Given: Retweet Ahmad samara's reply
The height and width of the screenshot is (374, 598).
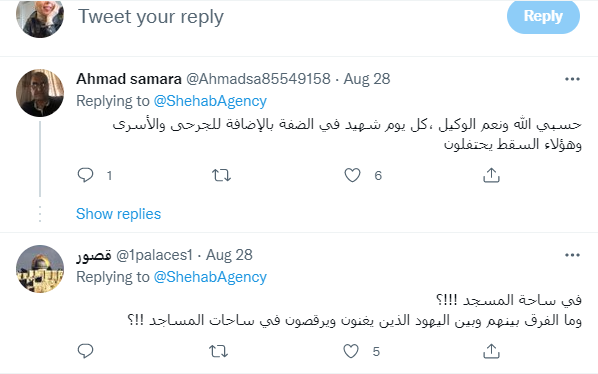Looking at the screenshot, I should click(221, 175).
